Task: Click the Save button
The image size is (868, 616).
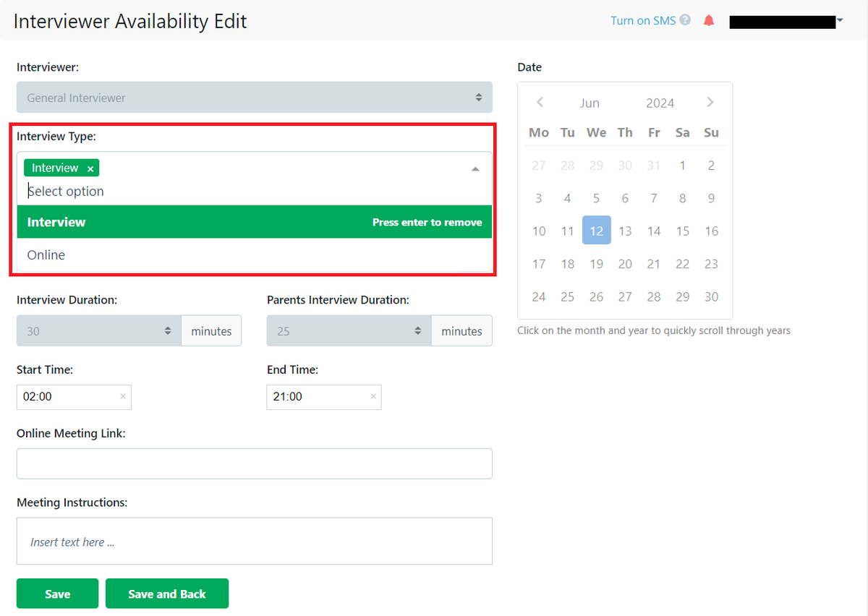Action: (x=57, y=593)
